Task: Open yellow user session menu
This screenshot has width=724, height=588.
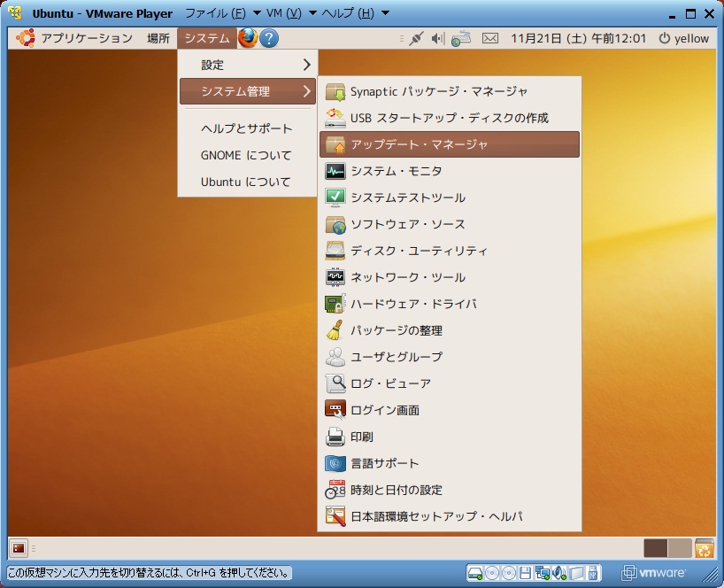Action: coord(683,38)
